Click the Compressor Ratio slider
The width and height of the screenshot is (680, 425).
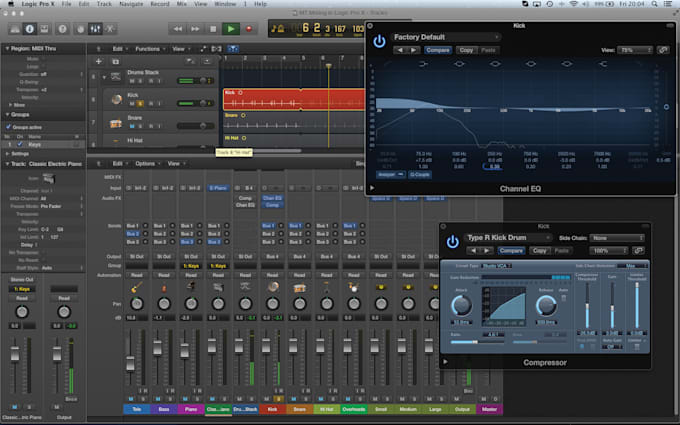coord(477,342)
